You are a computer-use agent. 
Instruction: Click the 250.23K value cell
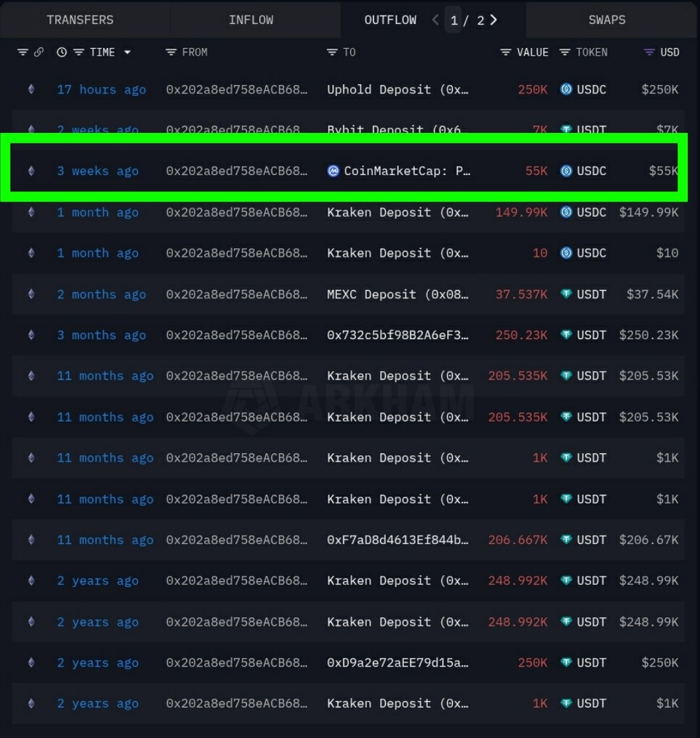521,335
